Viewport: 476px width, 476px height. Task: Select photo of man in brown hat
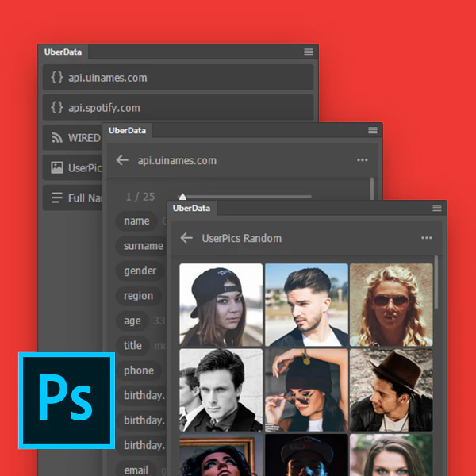(x=391, y=390)
